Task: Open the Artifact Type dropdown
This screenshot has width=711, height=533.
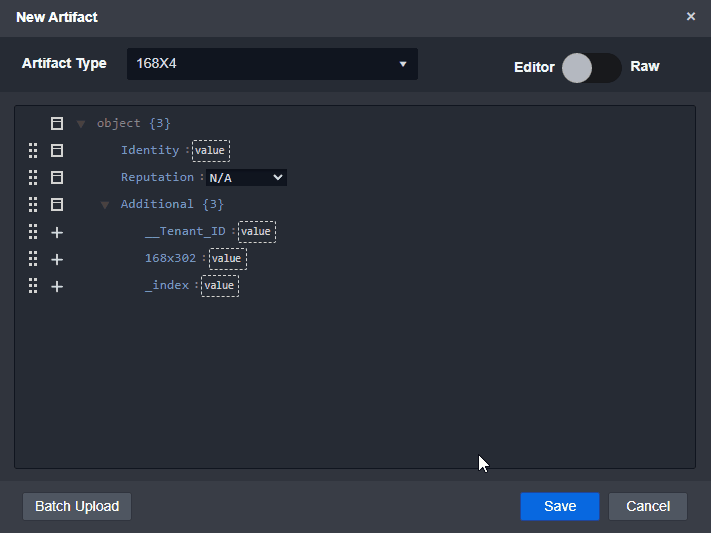Action: 272,64
